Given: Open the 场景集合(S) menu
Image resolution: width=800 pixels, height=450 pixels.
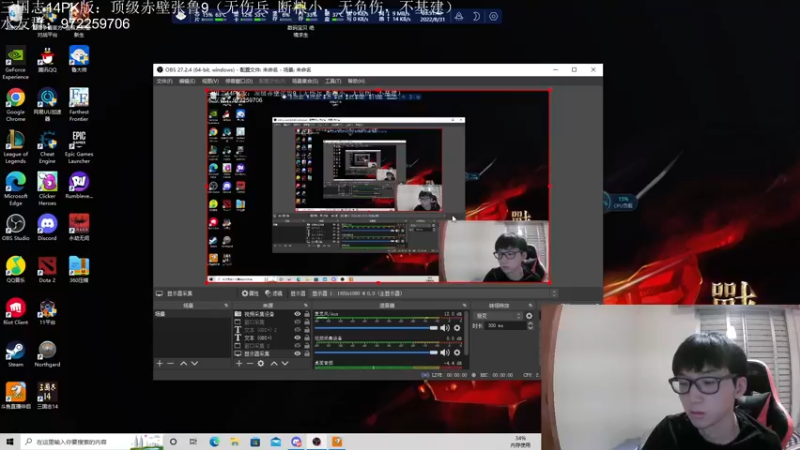Looking at the screenshot, I should pos(305,81).
